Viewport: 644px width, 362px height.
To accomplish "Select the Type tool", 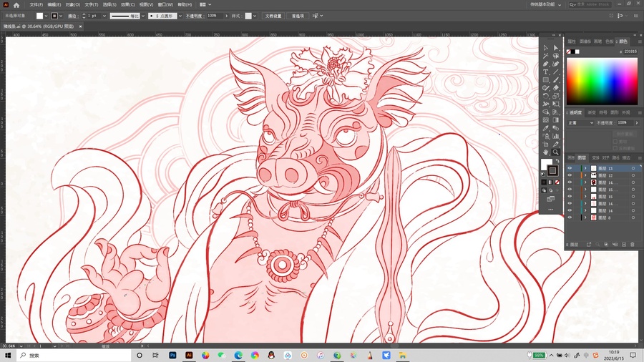I will (x=545, y=72).
